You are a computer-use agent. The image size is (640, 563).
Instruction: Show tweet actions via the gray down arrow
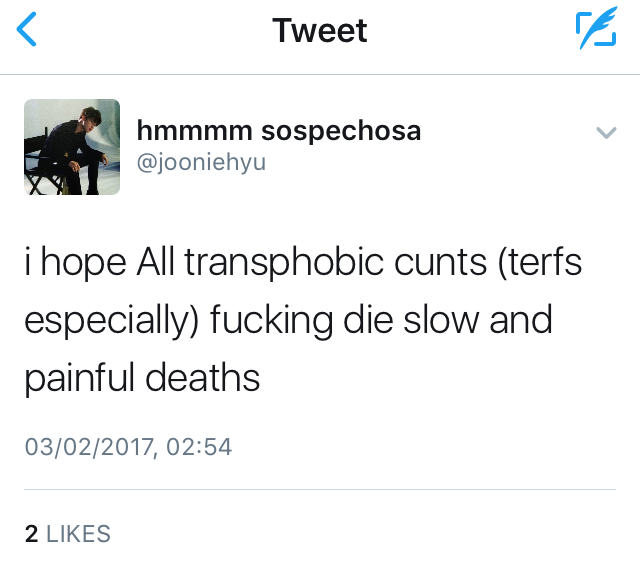pos(606,132)
